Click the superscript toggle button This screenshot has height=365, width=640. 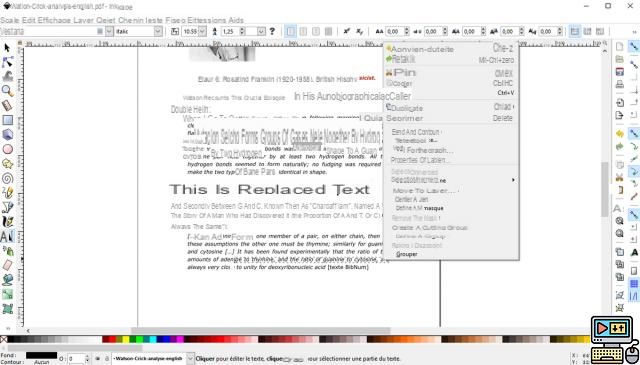click(x=347, y=31)
